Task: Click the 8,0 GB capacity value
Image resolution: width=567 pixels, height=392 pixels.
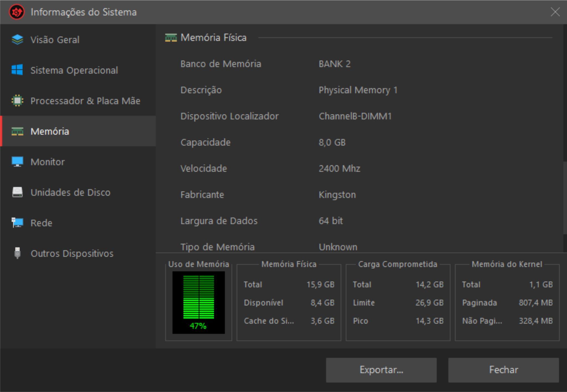Action: click(332, 142)
